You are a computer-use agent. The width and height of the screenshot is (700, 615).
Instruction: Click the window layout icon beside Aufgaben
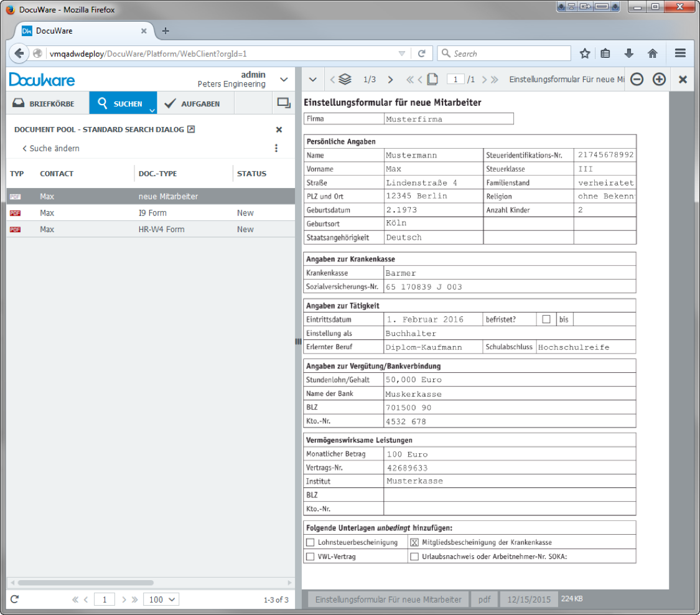coord(284,103)
